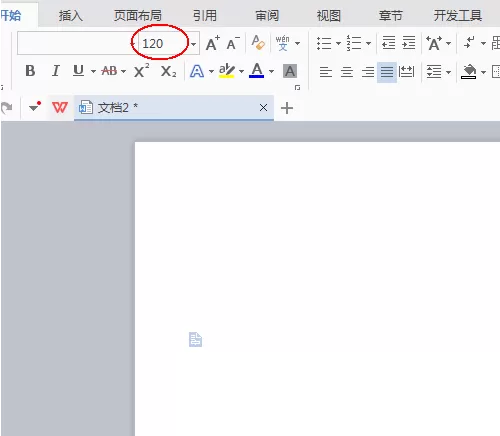The width and height of the screenshot is (500, 436).
Task: Decrease font size with A- button
Action: (x=233, y=43)
